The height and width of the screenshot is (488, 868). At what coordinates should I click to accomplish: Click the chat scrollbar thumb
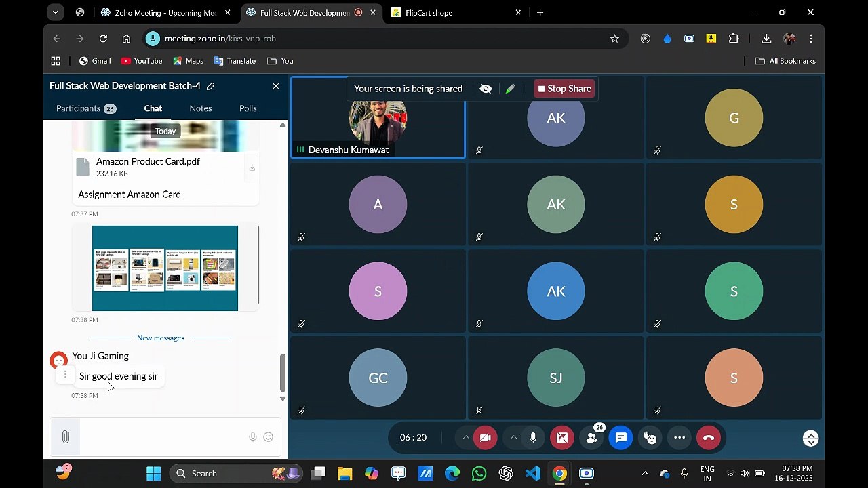[x=283, y=373]
